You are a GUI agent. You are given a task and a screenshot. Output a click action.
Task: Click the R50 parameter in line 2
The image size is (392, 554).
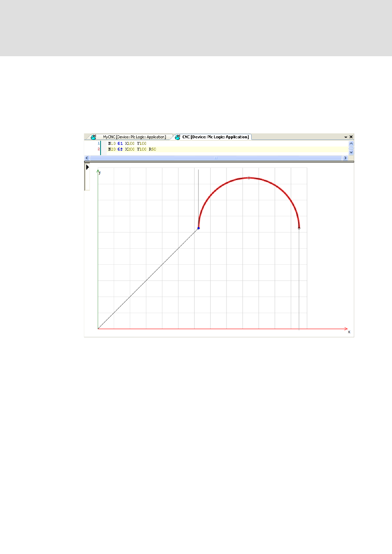(152, 149)
